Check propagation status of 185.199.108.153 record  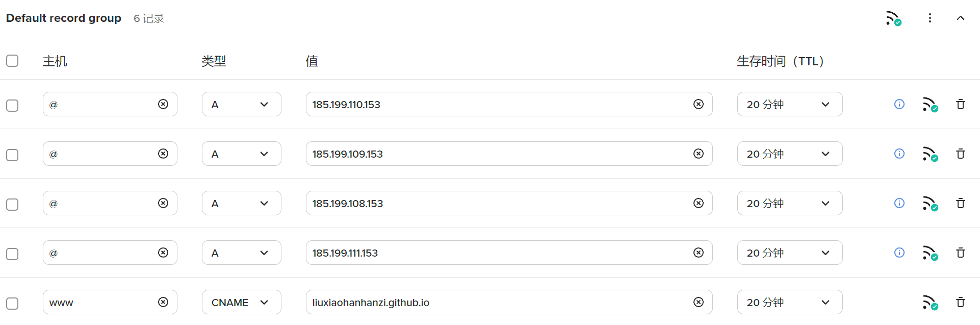(x=930, y=204)
